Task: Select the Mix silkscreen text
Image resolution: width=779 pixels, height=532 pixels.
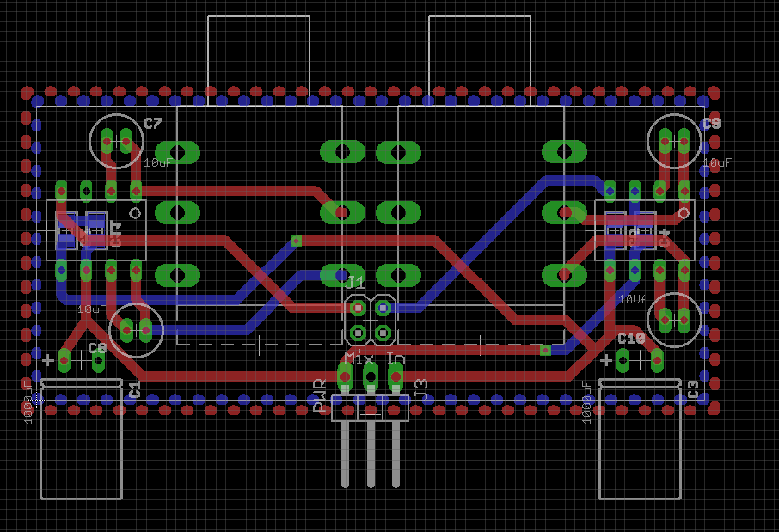Action: [359, 358]
